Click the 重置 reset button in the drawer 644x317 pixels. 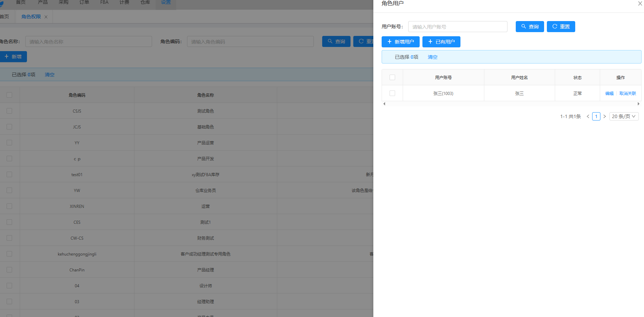[x=561, y=27]
